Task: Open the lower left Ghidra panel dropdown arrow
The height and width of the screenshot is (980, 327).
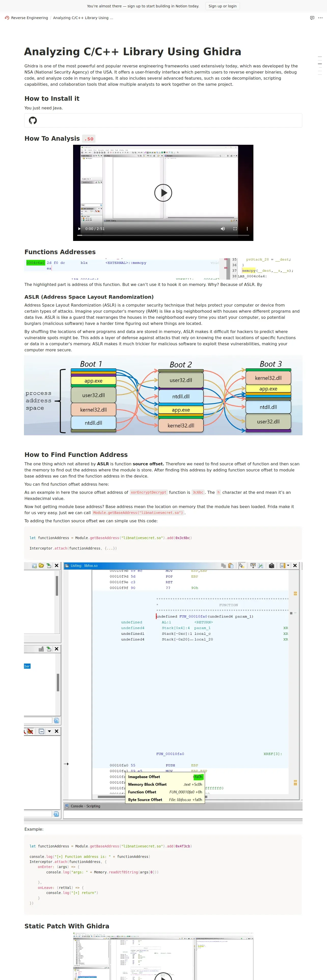Action: (49, 731)
